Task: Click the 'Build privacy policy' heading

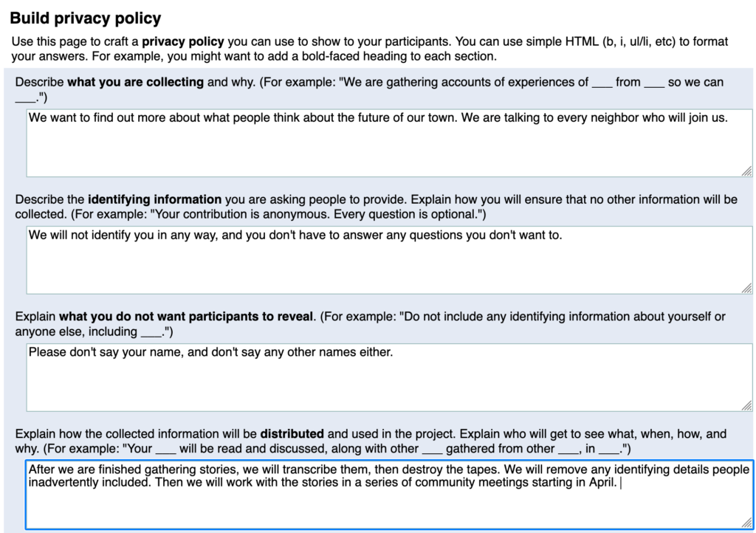Action: point(86,18)
